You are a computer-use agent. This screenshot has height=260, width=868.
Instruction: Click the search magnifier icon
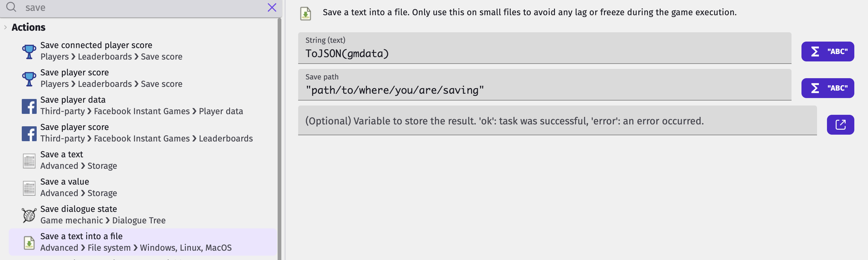point(12,7)
